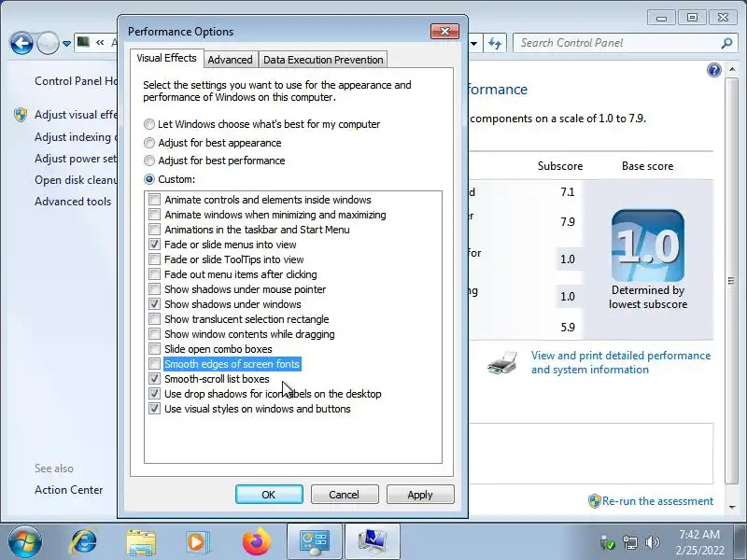The image size is (747, 560).
Task: Click Cancel in Performance Options
Action: 345,495
